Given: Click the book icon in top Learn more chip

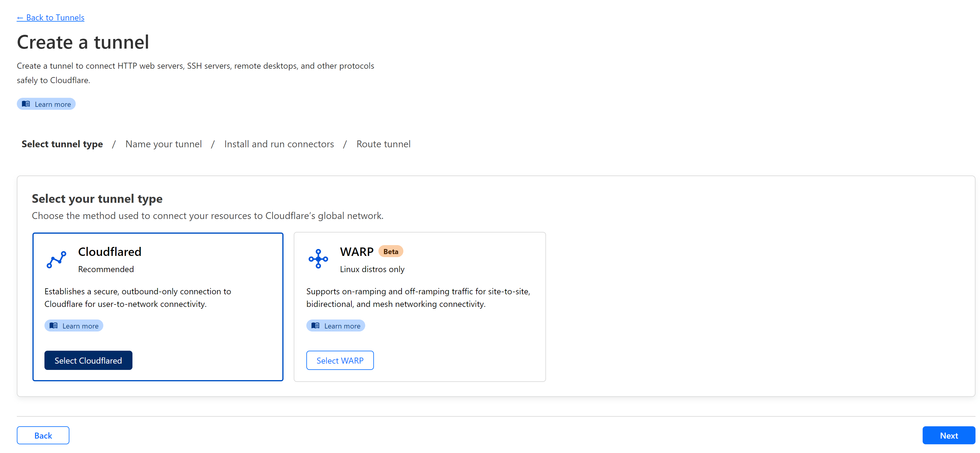Looking at the screenshot, I should 26,104.
